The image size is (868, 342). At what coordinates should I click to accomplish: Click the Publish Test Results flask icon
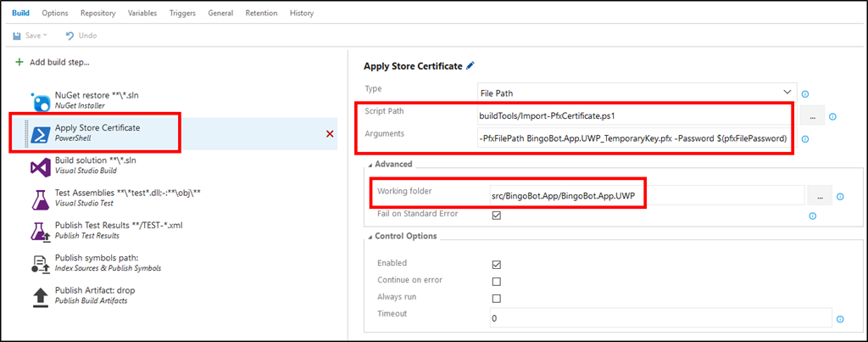42,231
